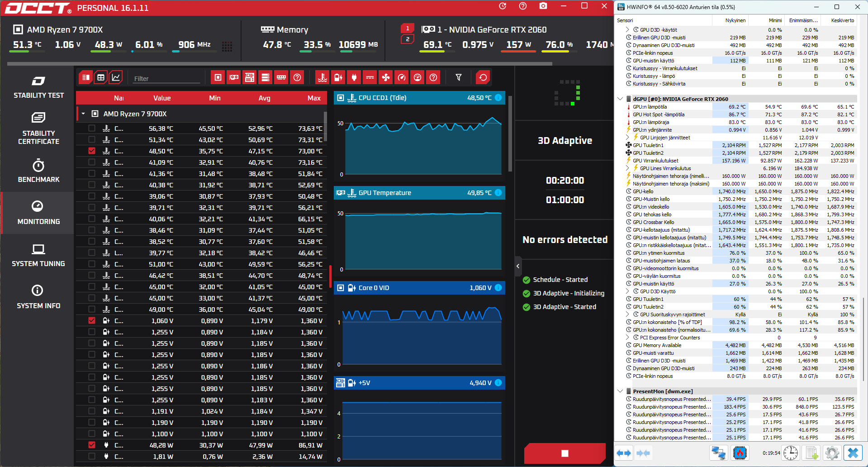Click the HWiNFO expand columns arrows button
Viewport: 868px width, 467px height.
624,453
